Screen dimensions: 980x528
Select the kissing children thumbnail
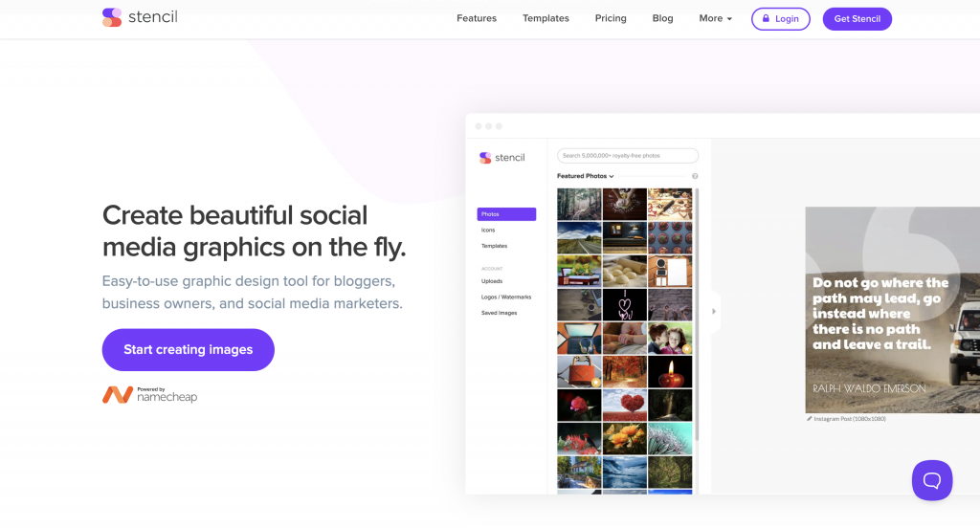[670, 338]
